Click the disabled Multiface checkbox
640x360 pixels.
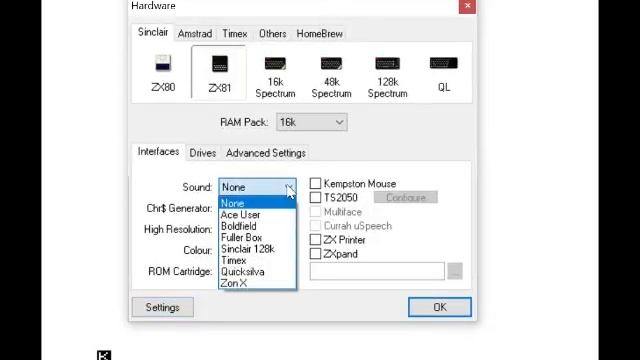[315, 211]
